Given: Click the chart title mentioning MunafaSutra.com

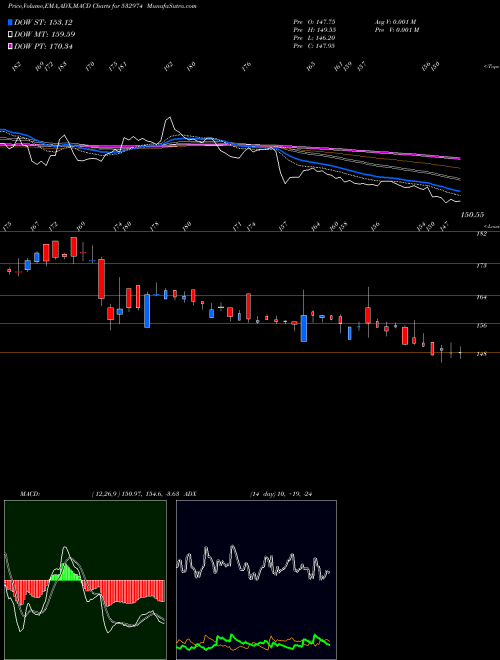Looking at the screenshot, I should click(102, 6).
